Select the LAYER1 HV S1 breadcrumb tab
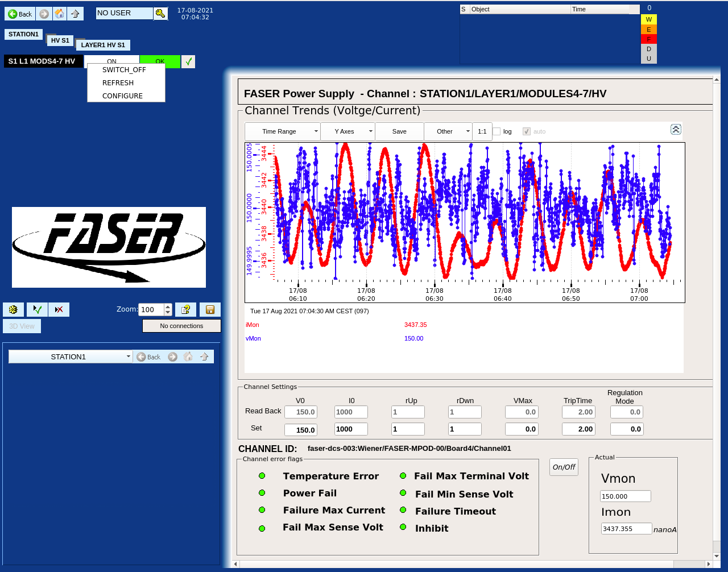The height and width of the screenshot is (572, 728). 103,45
